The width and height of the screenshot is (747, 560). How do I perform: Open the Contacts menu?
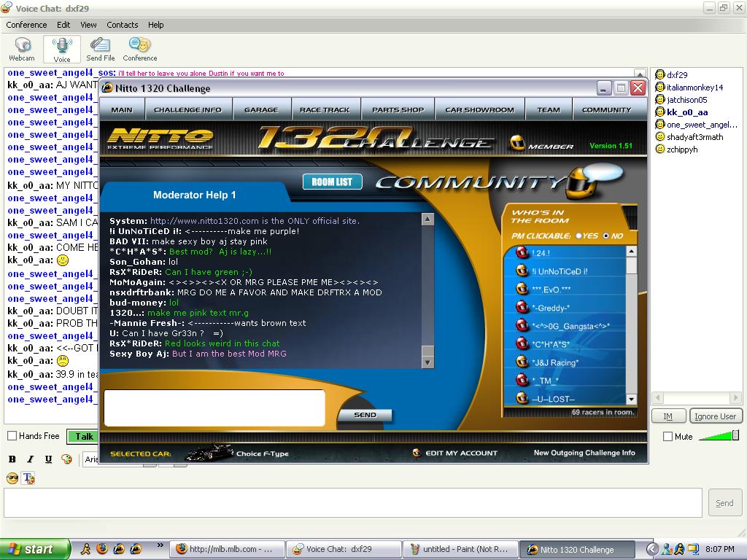pyautogui.click(x=123, y=25)
